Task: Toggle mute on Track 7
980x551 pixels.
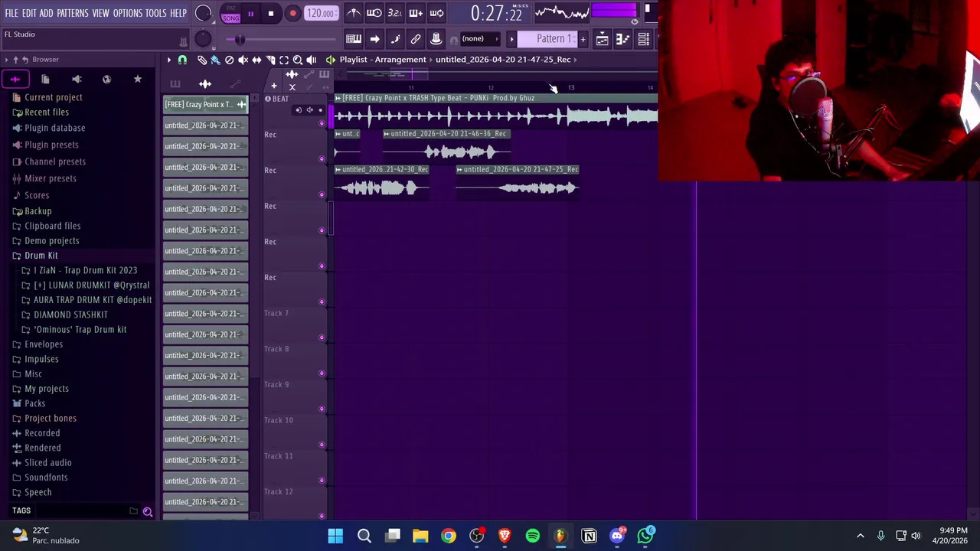Action: (x=322, y=337)
